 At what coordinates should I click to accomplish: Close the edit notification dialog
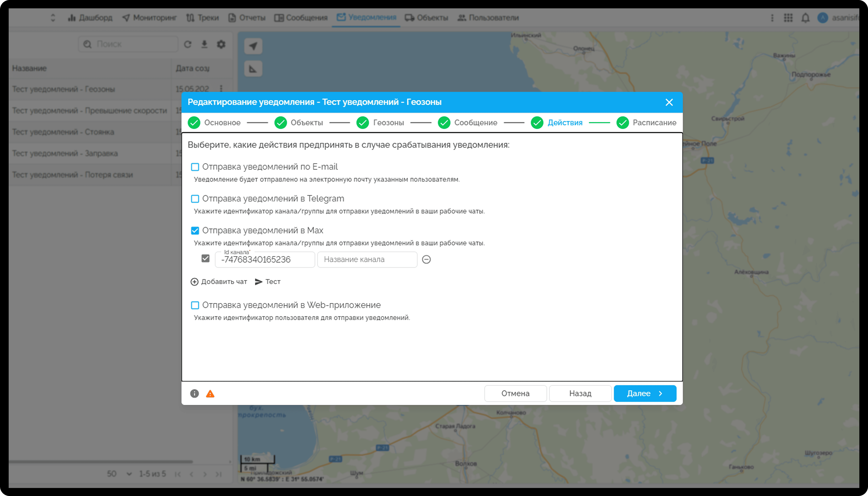click(669, 102)
